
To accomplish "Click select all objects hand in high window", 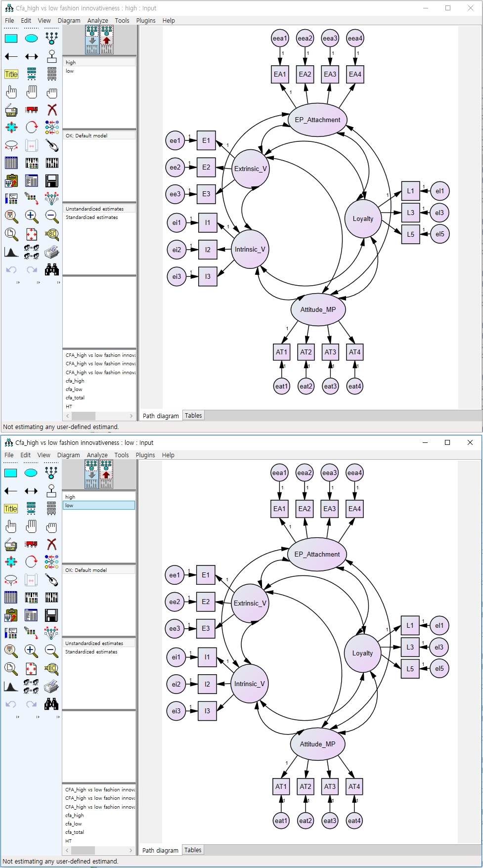I will 31,92.
